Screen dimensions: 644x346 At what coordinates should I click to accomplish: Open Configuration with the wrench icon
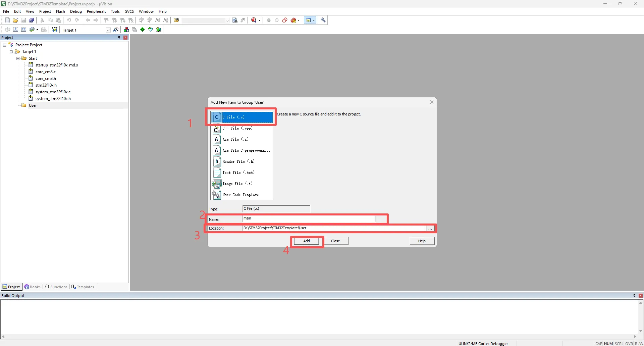[323, 20]
